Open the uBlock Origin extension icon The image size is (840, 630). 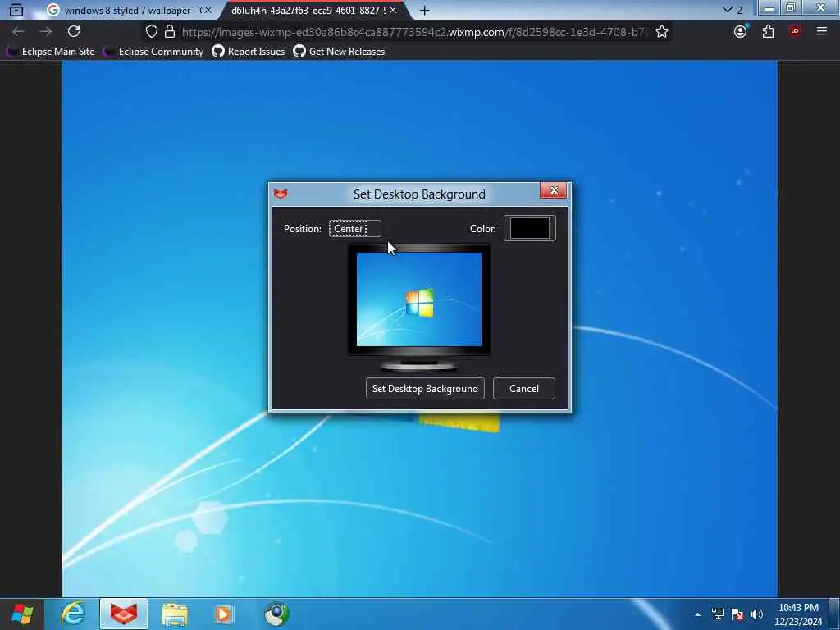pyautogui.click(x=794, y=31)
